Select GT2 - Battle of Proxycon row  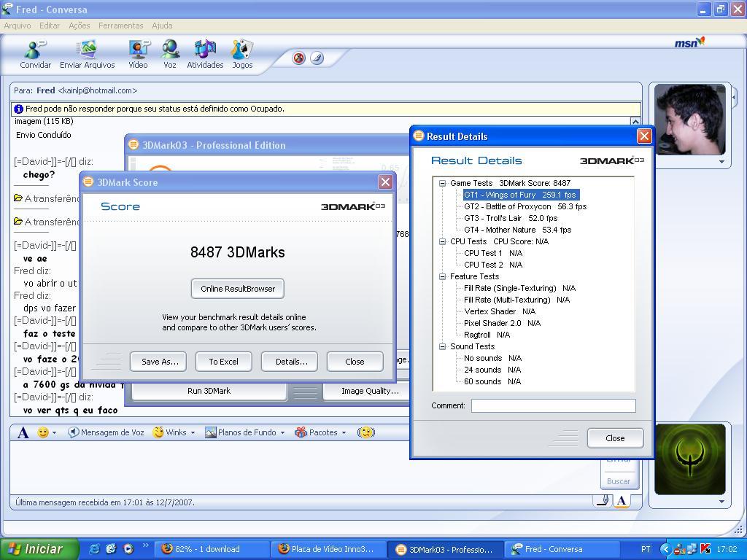pyautogui.click(x=525, y=206)
